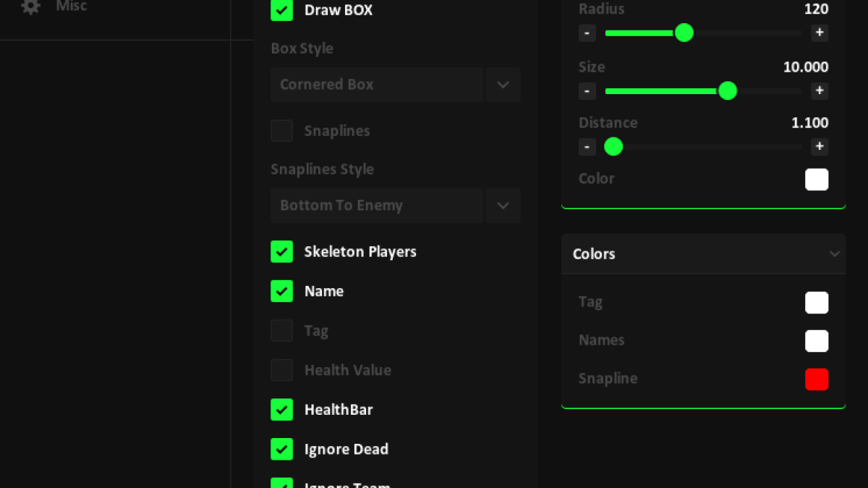Click the Cornered Box combo field
The width and height of the screenshot is (868, 488).
pos(376,85)
